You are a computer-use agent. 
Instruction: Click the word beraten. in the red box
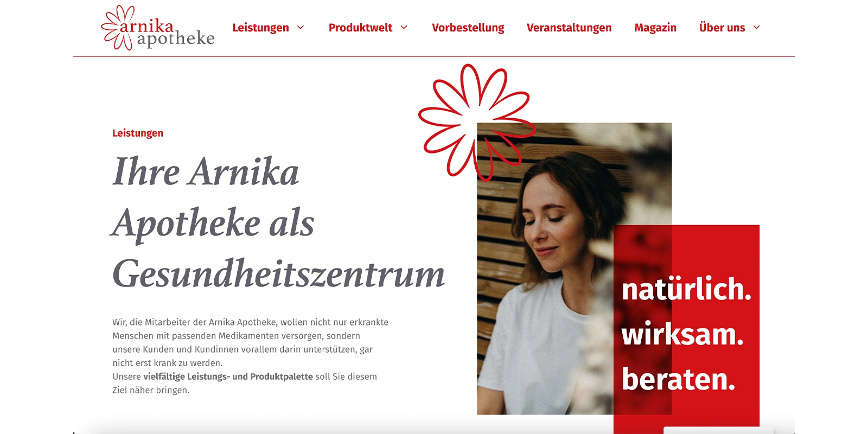click(x=678, y=379)
